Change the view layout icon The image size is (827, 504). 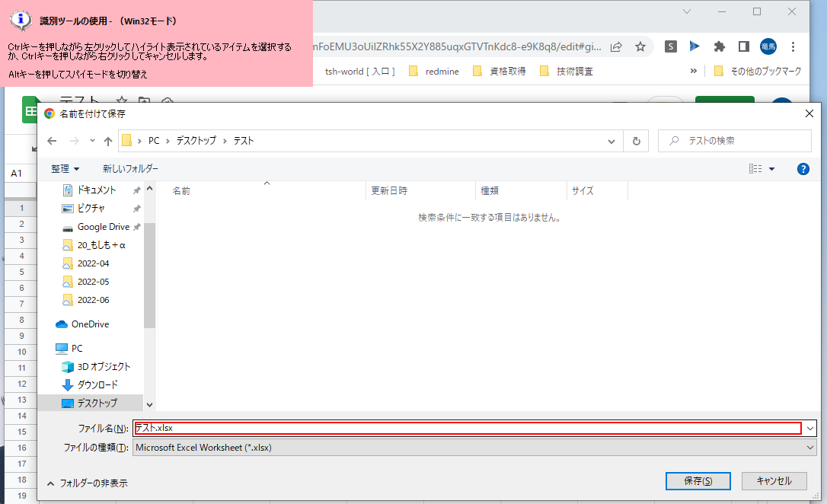pos(755,169)
